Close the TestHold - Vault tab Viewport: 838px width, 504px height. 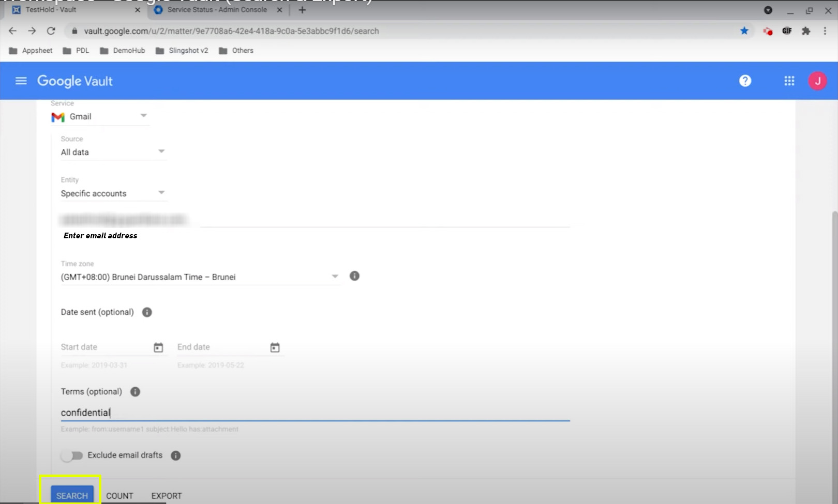coord(137,10)
